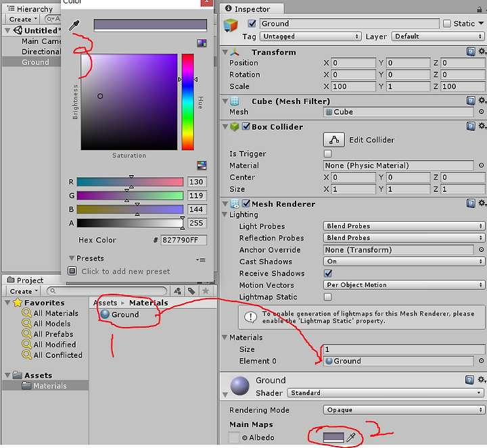Switch to the Hierarchy tab
The height and width of the screenshot is (448, 487).
click(x=31, y=9)
